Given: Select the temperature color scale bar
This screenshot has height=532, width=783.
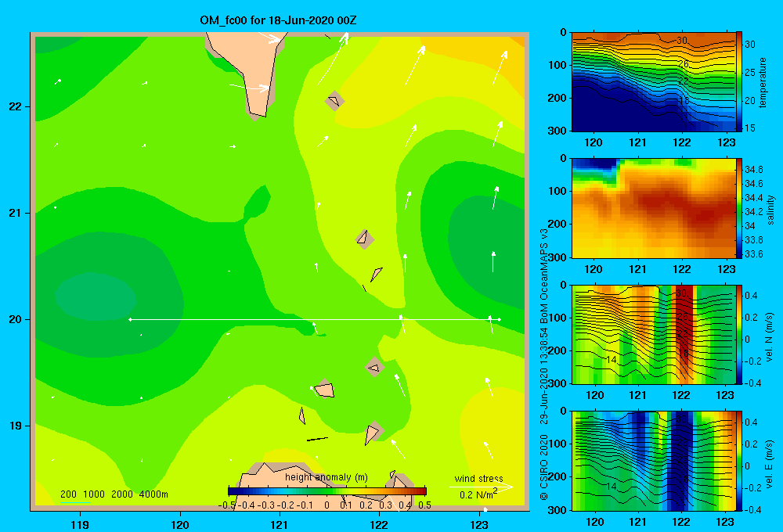Looking at the screenshot, I should pyautogui.click(x=739, y=82).
